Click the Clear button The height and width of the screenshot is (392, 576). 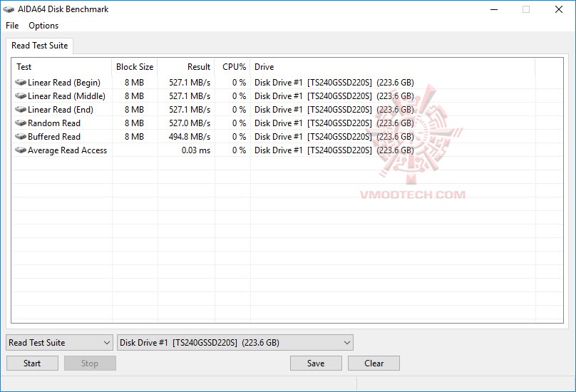374,363
